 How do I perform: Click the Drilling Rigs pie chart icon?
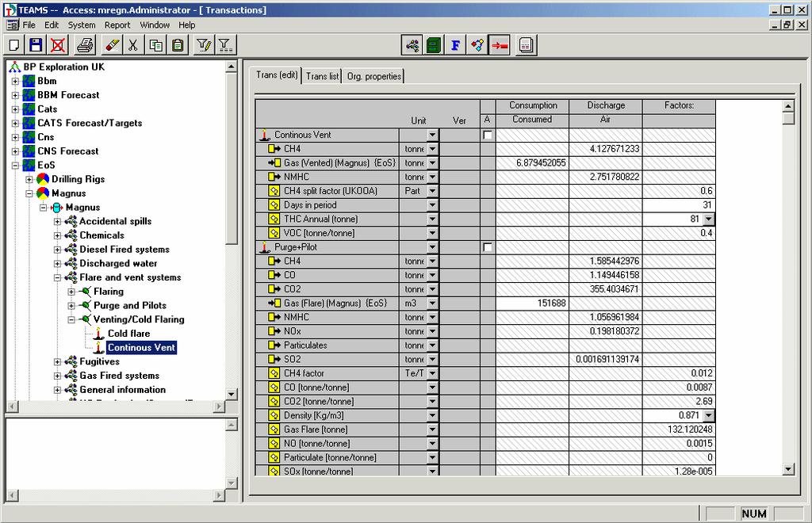43,179
